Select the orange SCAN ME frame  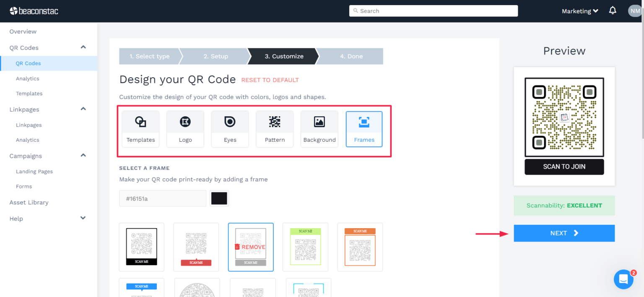click(x=360, y=247)
